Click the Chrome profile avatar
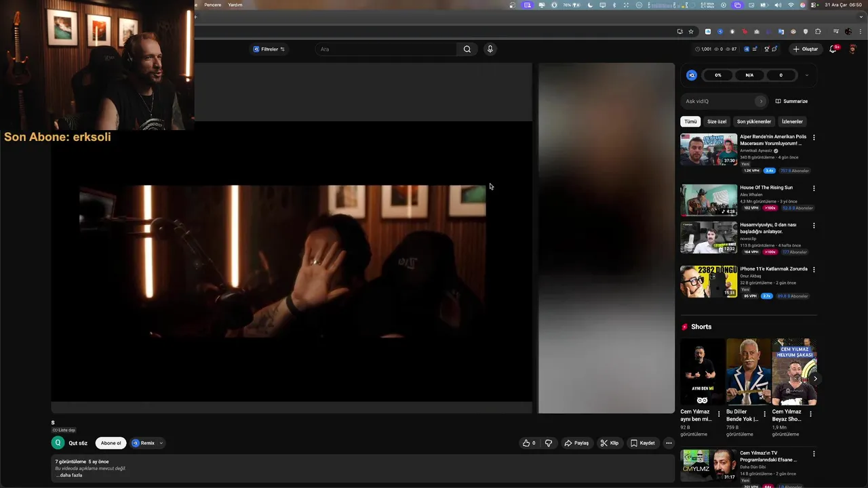The width and height of the screenshot is (868, 488). click(848, 31)
